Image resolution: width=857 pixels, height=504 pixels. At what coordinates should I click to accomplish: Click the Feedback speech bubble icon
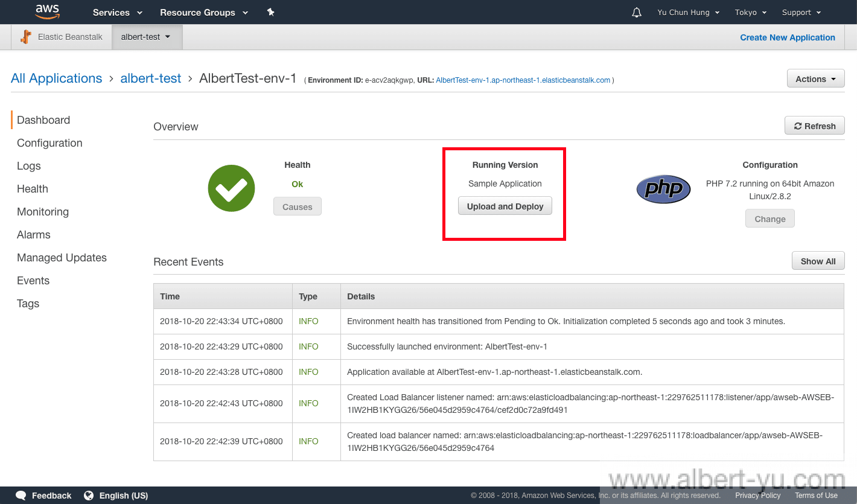pos(21,496)
